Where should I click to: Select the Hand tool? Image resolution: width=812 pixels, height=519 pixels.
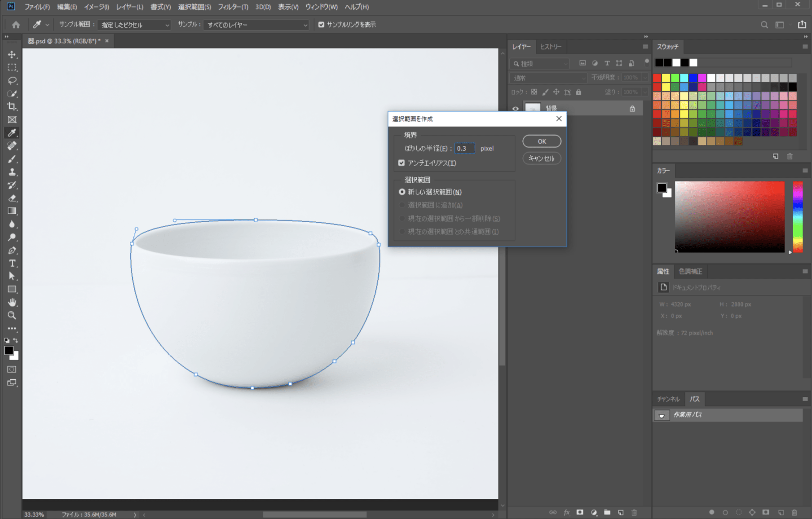12,302
